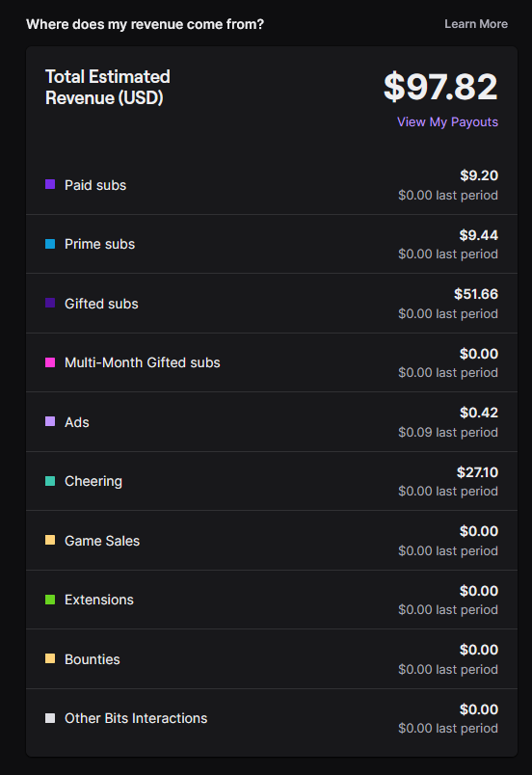Select the pink Multi-Month Gifted subs swatch

50,362
